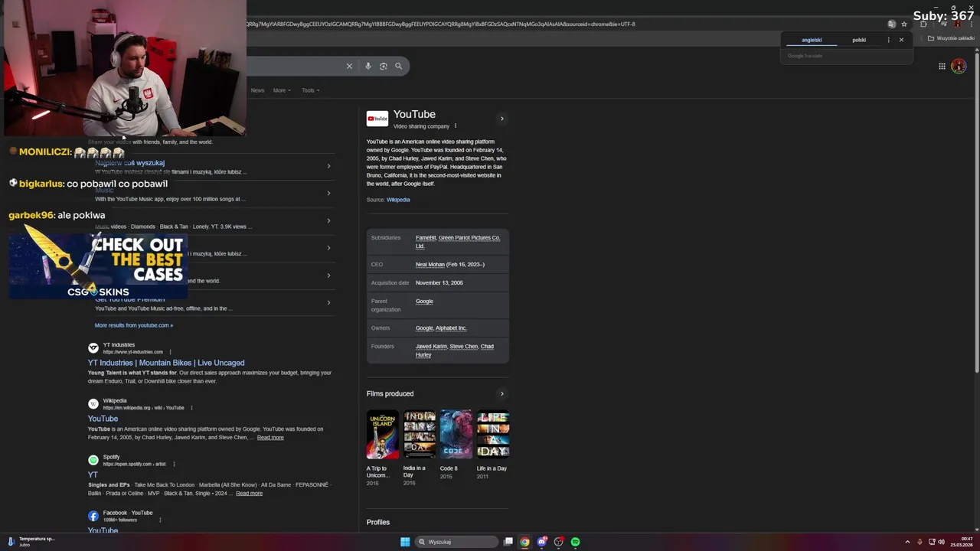Click the YouTube logo in knowledge panel
Image resolution: width=980 pixels, height=551 pixels.
[x=377, y=119]
